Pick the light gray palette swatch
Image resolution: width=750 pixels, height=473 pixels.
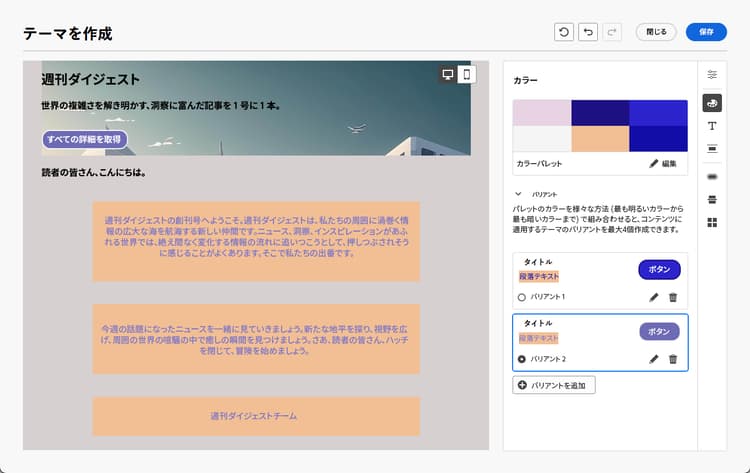coord(542,139)
